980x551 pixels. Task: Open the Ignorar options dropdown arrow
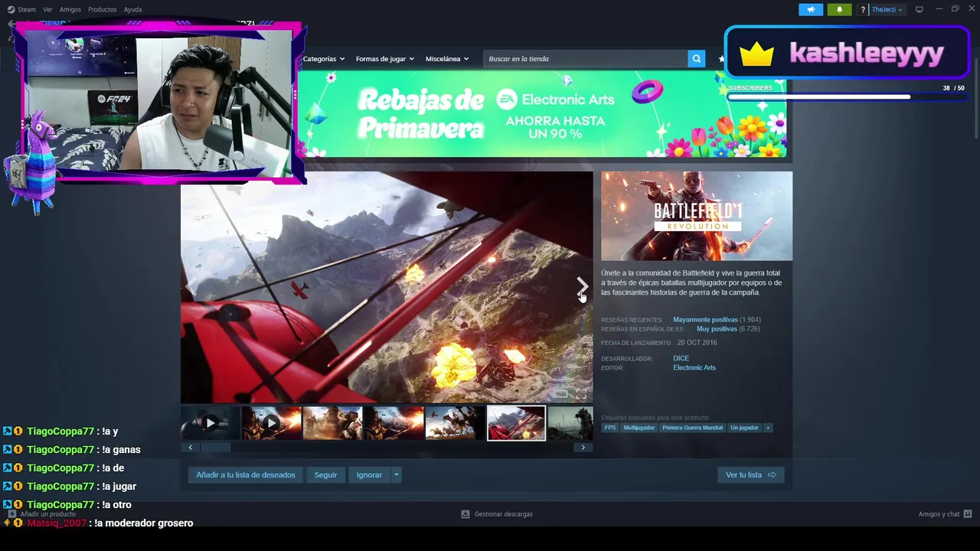396,475
